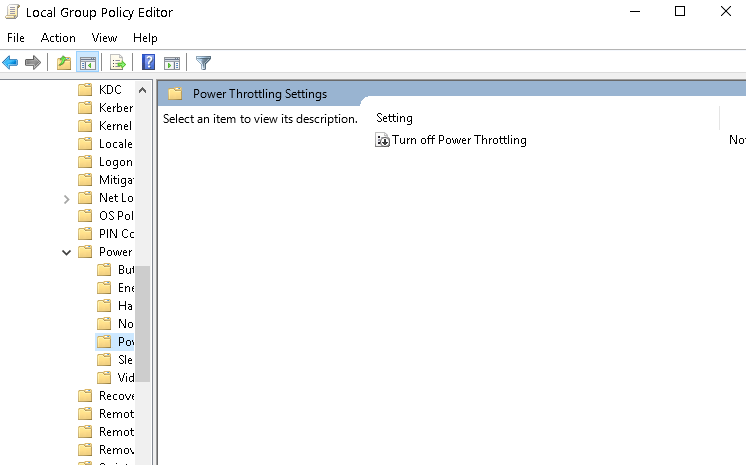Select the Kerberos folder icon
The image size is (746, 465).
pos(85,108)
